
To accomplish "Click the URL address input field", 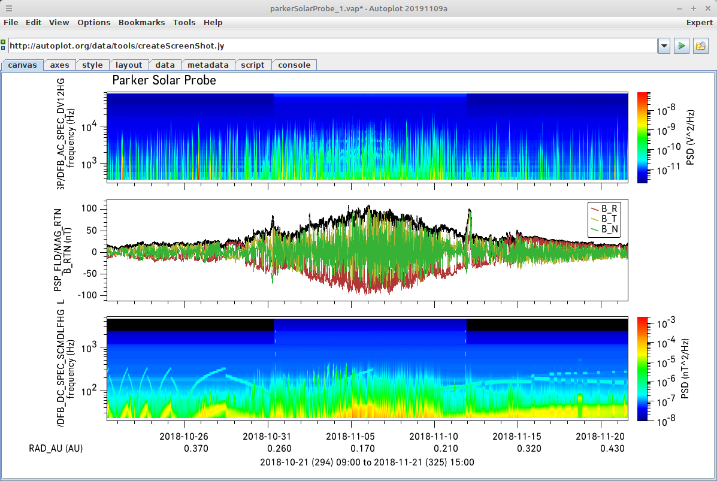I will [330, 46].
